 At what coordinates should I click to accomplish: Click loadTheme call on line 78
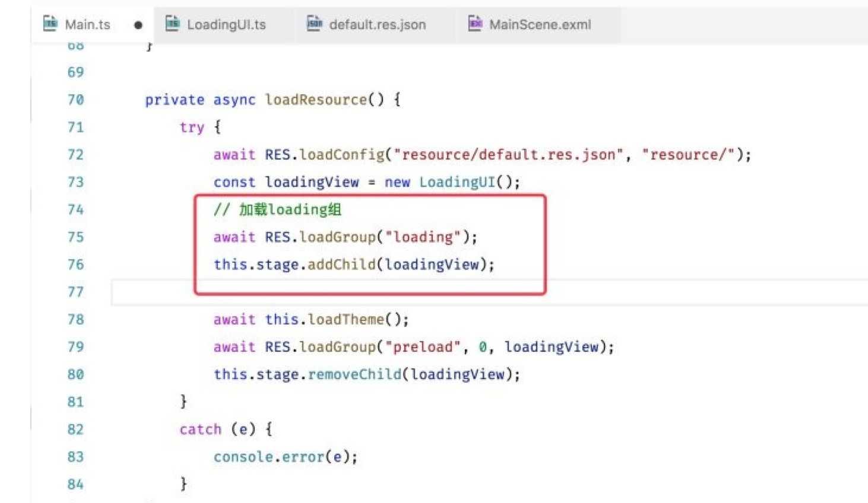click(x=346, y=320)
